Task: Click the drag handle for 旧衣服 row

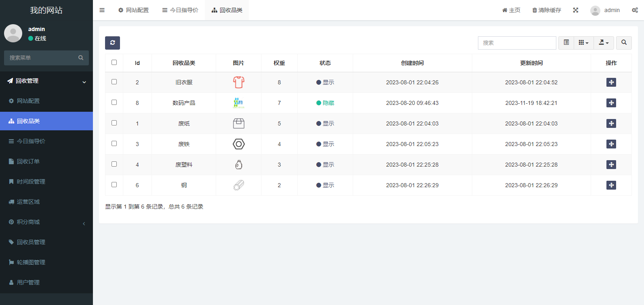Action: pyautogui.click(x=611, y=82)
